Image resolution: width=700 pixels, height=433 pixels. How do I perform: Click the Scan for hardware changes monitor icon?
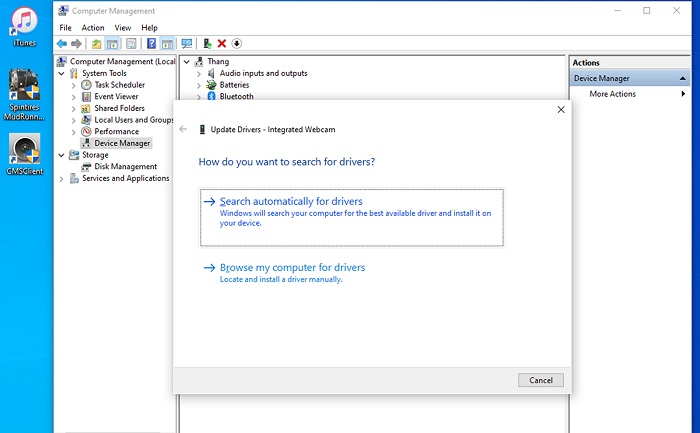pos(186,44)
